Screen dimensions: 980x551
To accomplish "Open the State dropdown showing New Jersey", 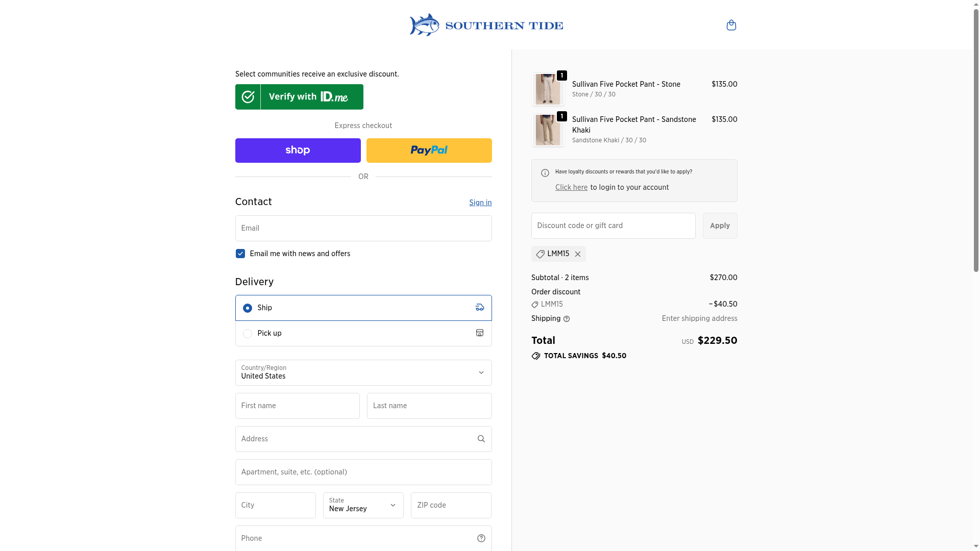I will tap(363, 505).
